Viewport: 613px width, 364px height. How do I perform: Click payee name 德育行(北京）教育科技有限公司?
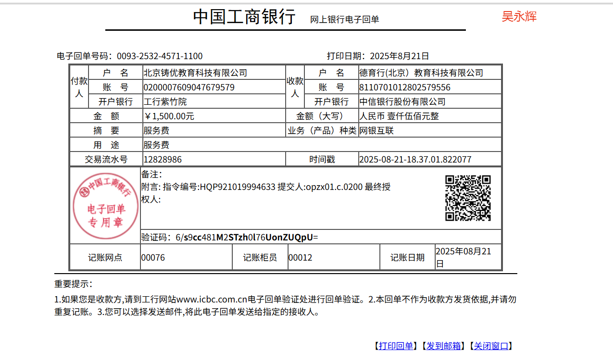(421, 73)
